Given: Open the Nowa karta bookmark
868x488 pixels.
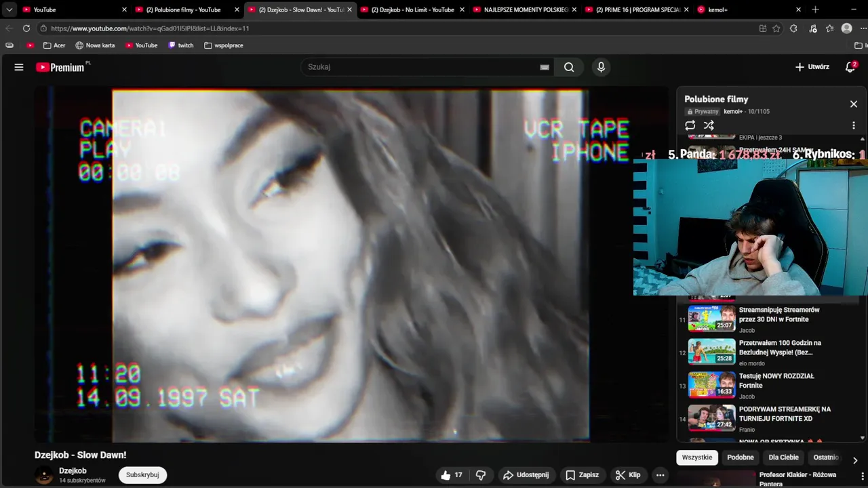Looking at the screenshot, I should 95,45.
